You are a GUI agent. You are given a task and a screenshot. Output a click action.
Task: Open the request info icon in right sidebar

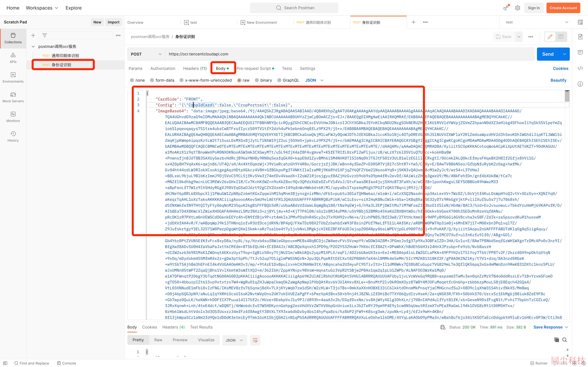(x=580, y=84)
